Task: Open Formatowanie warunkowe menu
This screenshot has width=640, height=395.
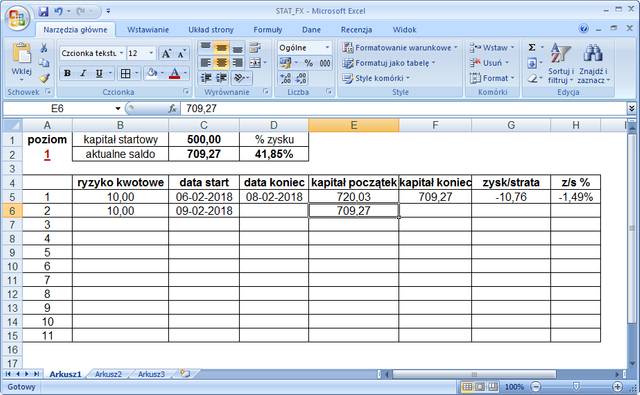Action: [400, 48]
